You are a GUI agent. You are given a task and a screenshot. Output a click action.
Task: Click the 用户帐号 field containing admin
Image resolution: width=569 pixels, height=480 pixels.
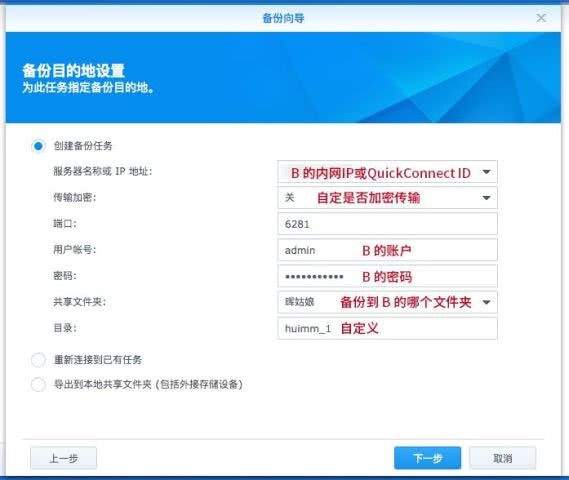[387, 250]
